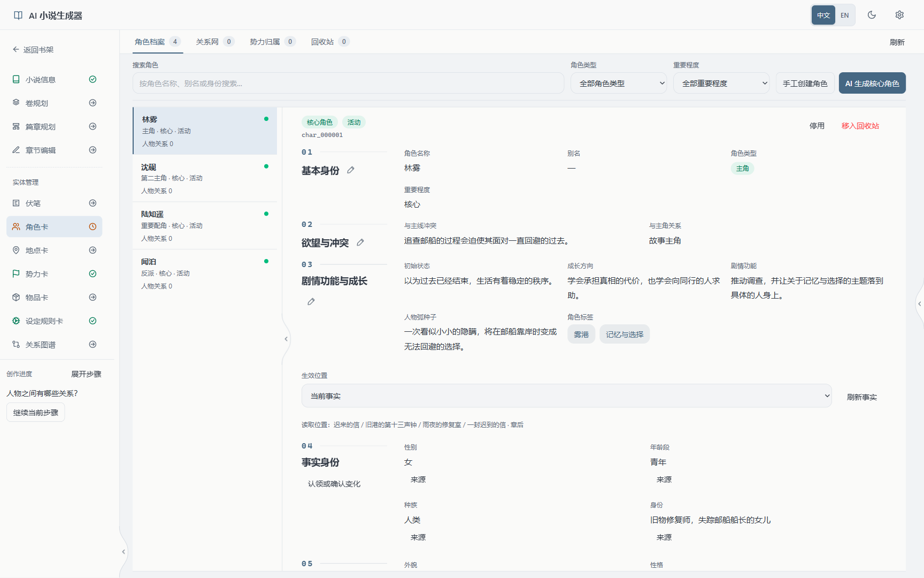Click the AI 生成核心角色 button
Screen dimensions: 924x578
tap(872, 83)
